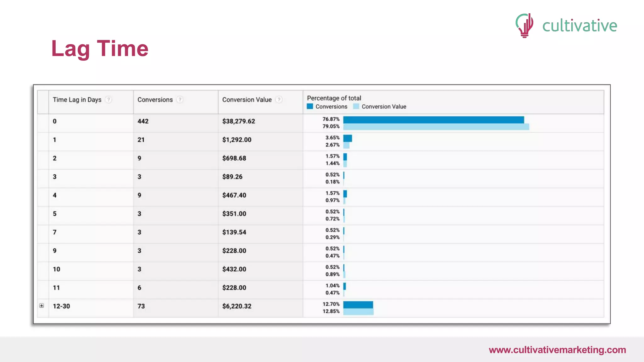Click the Percentage of total header
Viewport: 644px width, 362px height.
[x=334, y=98]
